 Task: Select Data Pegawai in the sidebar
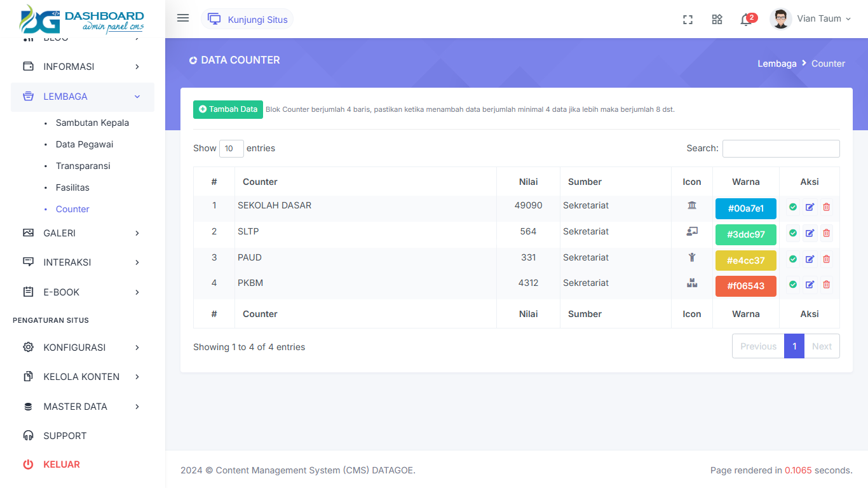[x=84, y=144]
